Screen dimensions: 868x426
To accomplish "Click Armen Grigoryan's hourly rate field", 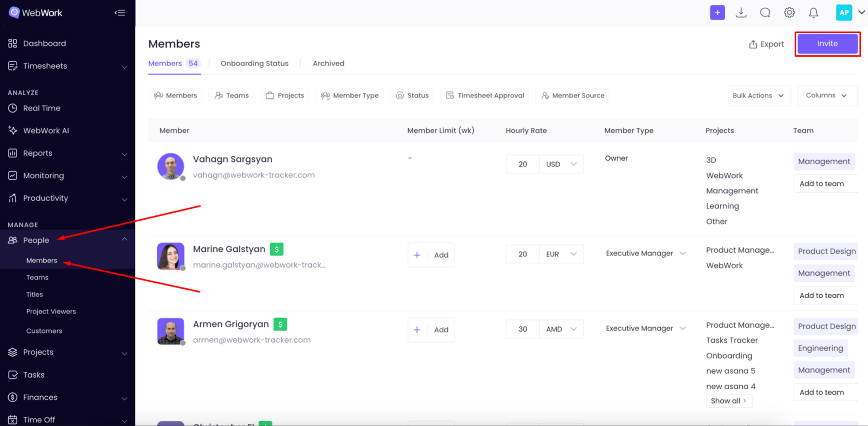I will 523,329.
